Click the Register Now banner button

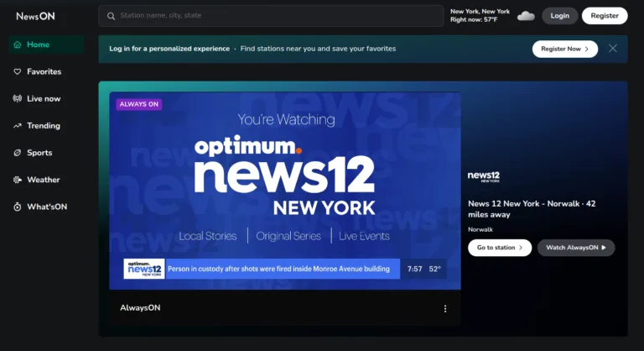[x=565, y=49]
